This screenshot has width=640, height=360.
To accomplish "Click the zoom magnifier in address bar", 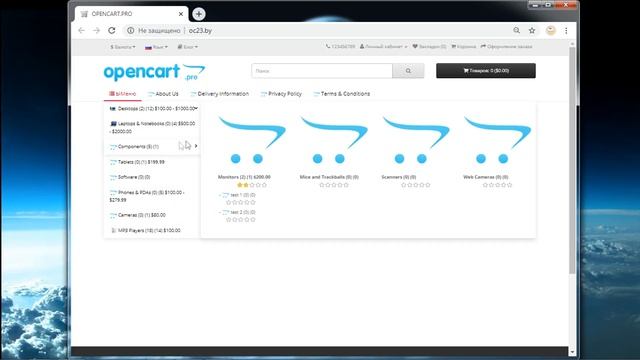I will pos(516,31).
